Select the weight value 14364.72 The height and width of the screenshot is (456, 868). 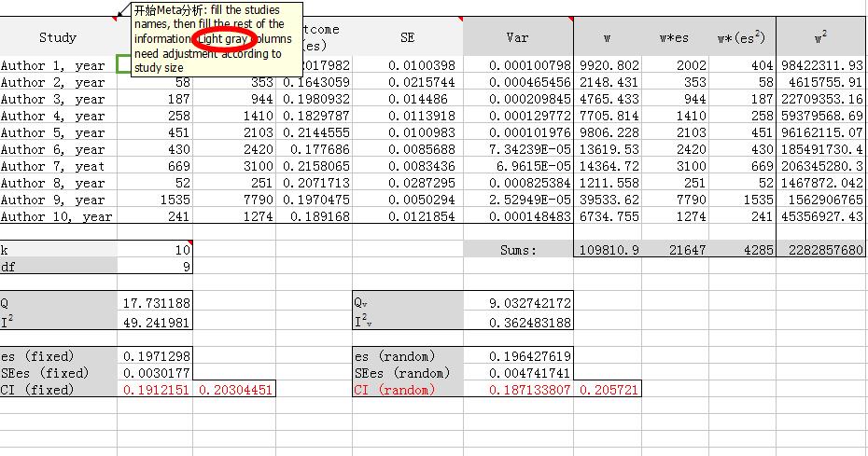608,166
